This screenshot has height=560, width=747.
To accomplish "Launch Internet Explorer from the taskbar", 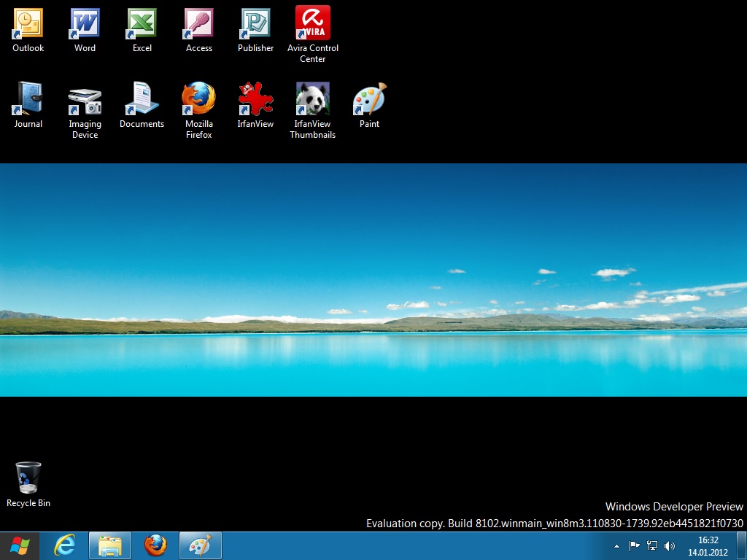I will [x=65, y=545].
